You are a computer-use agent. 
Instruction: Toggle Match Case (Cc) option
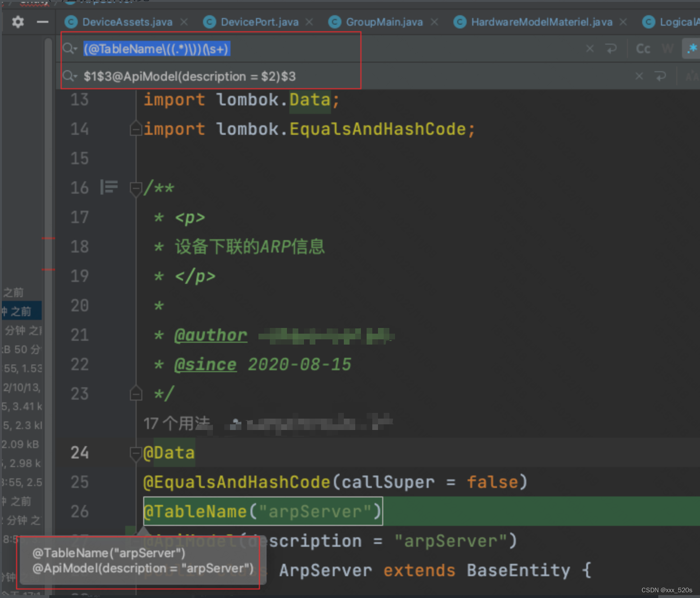pyautogui.click(x=643, y=48)
